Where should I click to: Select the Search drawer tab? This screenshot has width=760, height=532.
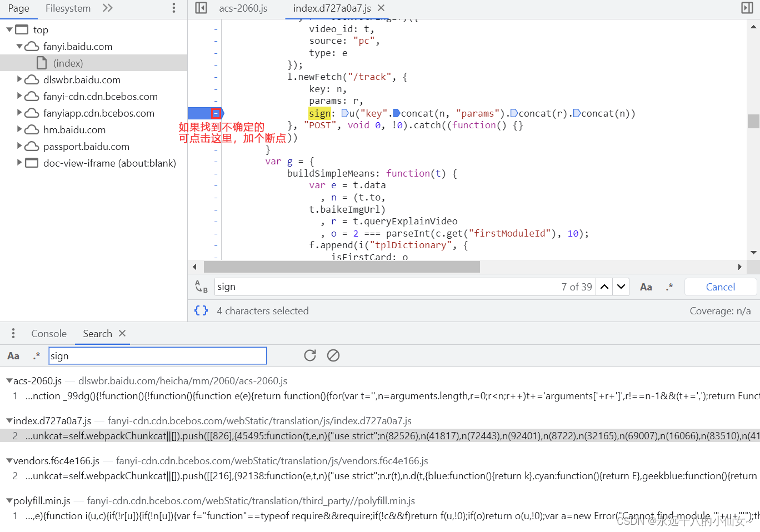coord(97,334)
